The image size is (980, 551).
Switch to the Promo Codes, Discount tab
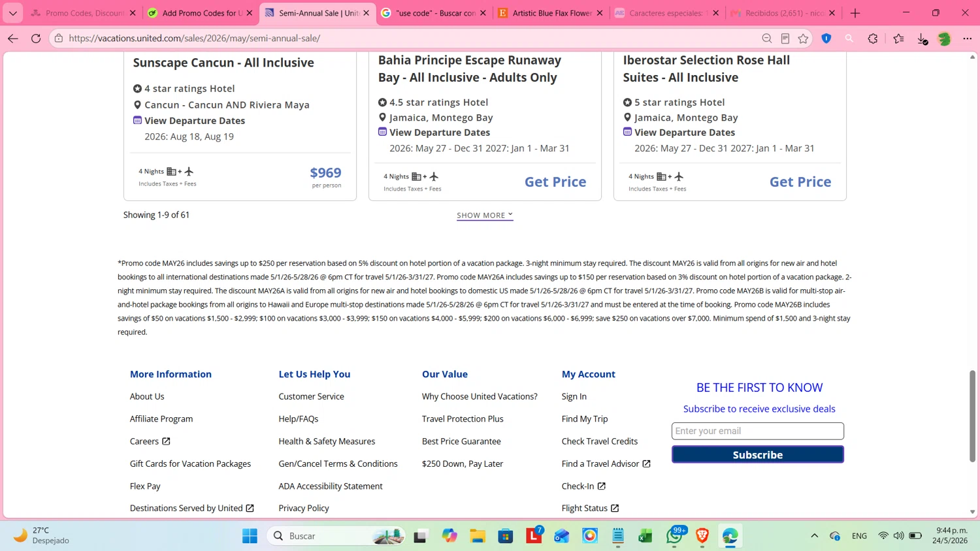click(84, 13)
